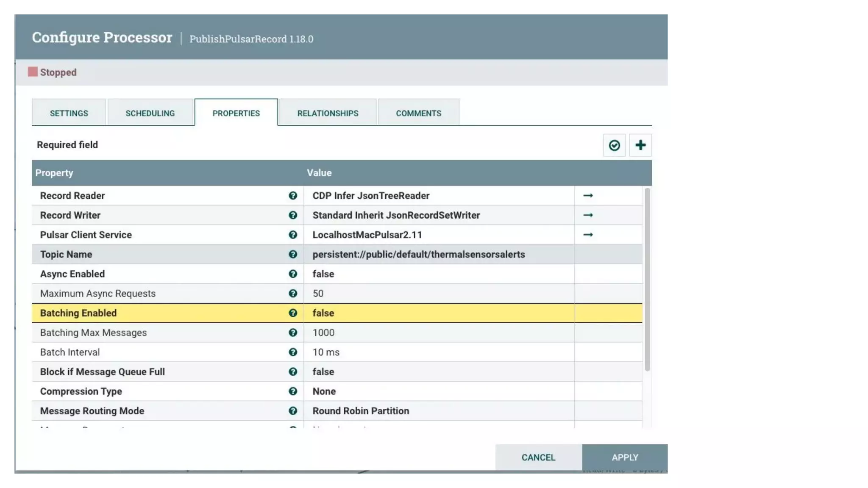Viewport: 868px width, 488px height.
Task: Edit the 10 ms Batch Interval value
Action: pyautogui.click(x=439, y=352)
